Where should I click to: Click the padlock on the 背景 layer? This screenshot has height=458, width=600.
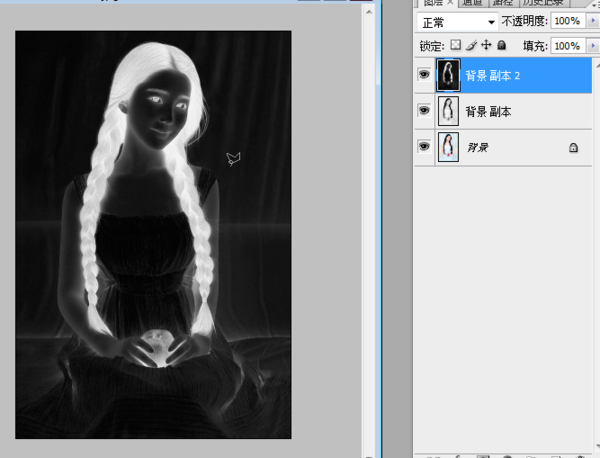(x=573, y=147)
